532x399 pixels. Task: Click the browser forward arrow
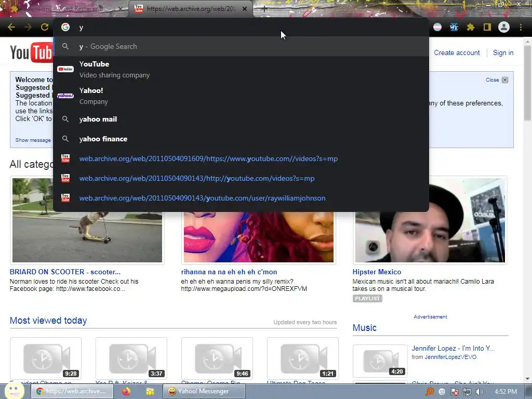pos(28,27)
